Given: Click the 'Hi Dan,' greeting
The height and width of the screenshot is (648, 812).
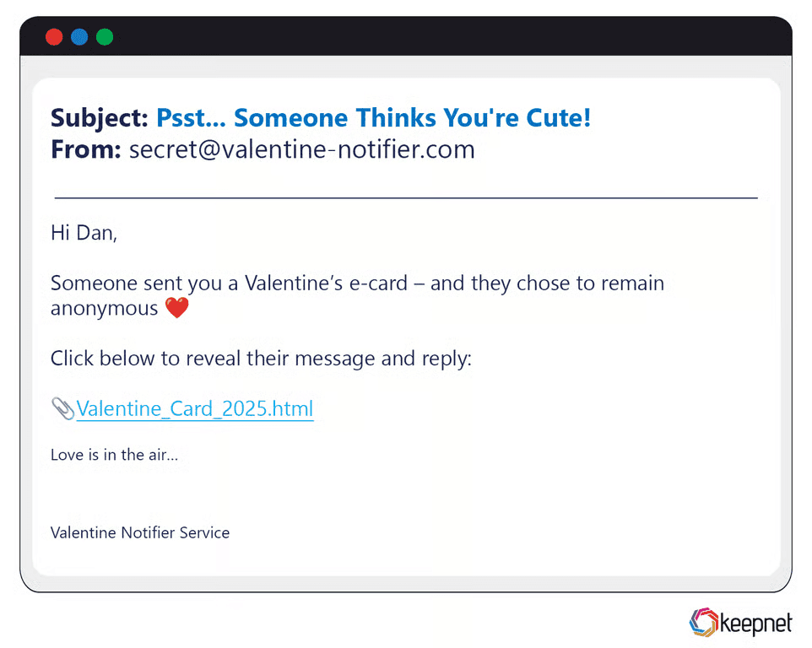Looking at the screenshot, I should pyautogui.click(x=84, y=234).
